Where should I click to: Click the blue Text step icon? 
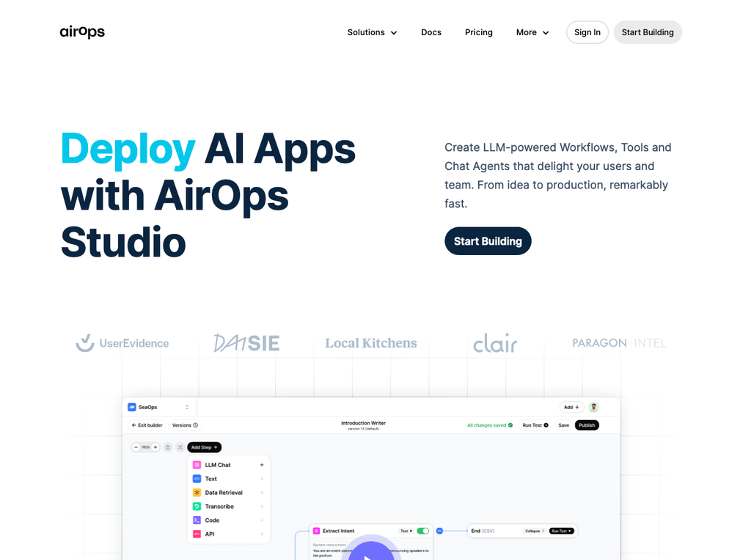coord(197,479)
